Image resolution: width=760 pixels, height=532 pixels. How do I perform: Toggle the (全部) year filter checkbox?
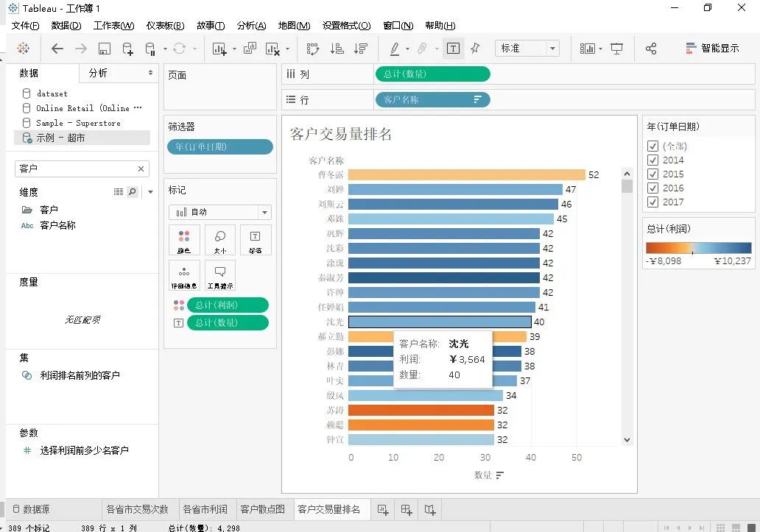653,146
